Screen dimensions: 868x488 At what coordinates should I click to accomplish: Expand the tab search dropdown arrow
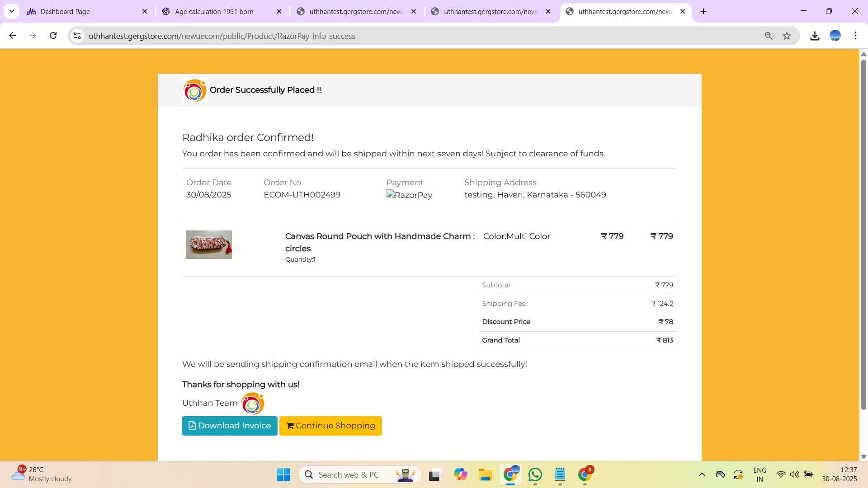click(x=12, y=11)
